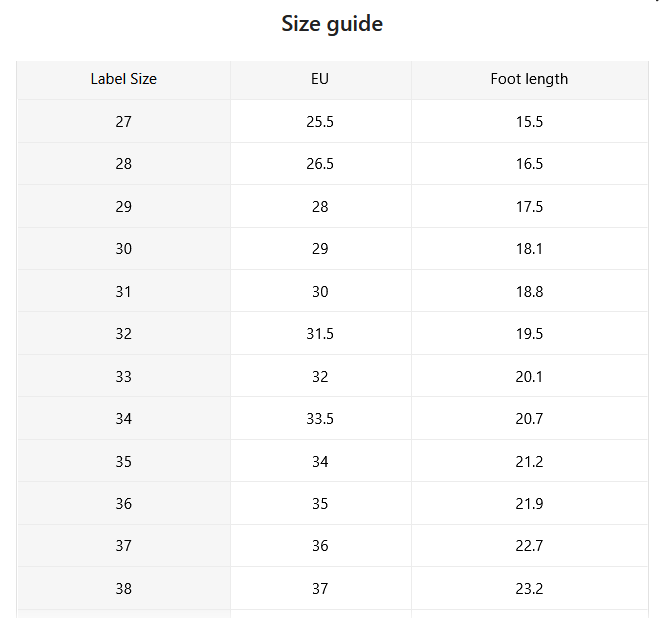The height and width of the screenshot is (618, 667).
Task: Click foot length 23.2 cell
Action: click(x=530, y=589)
